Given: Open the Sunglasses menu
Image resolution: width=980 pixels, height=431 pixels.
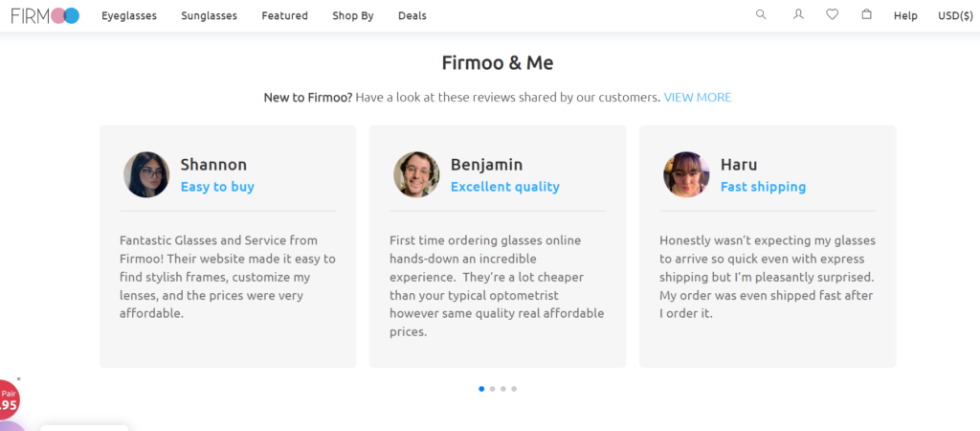Looking at the screenshot, I should [210, 15].
